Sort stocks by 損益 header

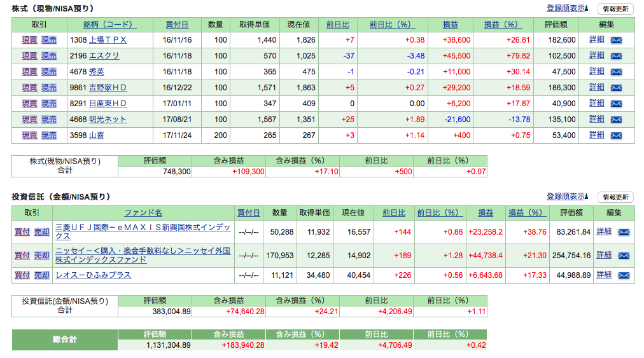coord(450,25)
